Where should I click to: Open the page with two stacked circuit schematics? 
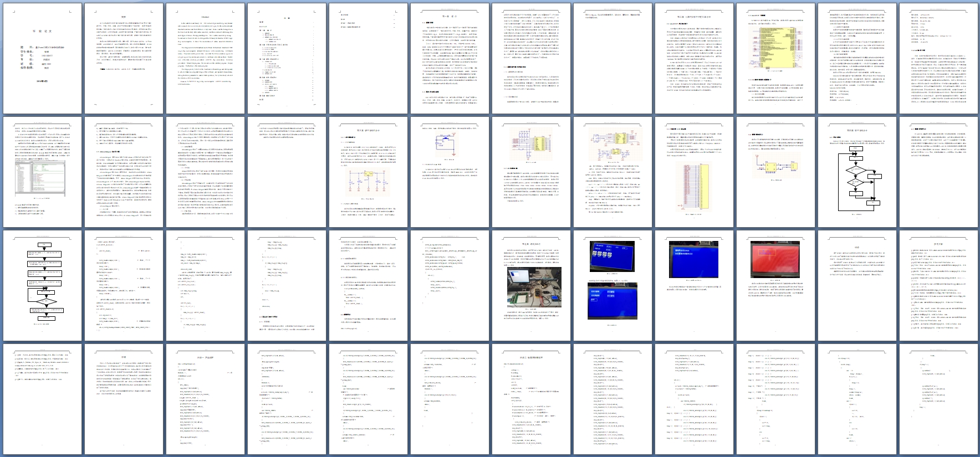612,172
